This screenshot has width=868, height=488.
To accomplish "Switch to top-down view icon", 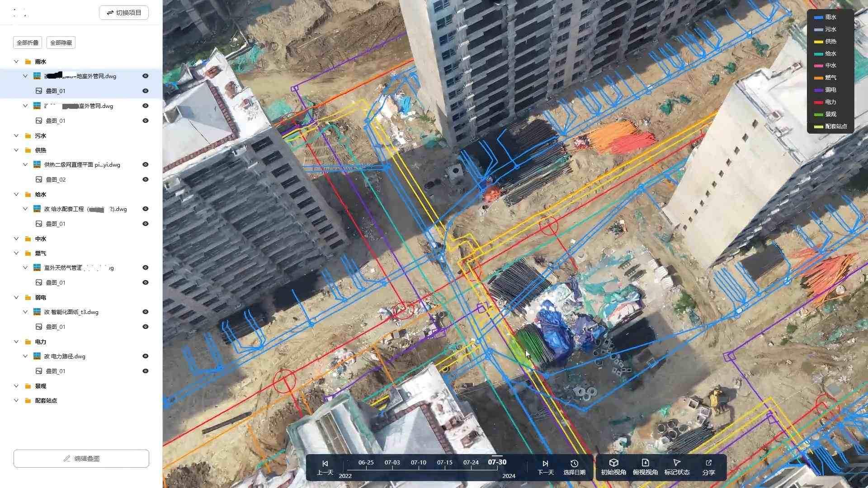I will [x=645, y=463].
